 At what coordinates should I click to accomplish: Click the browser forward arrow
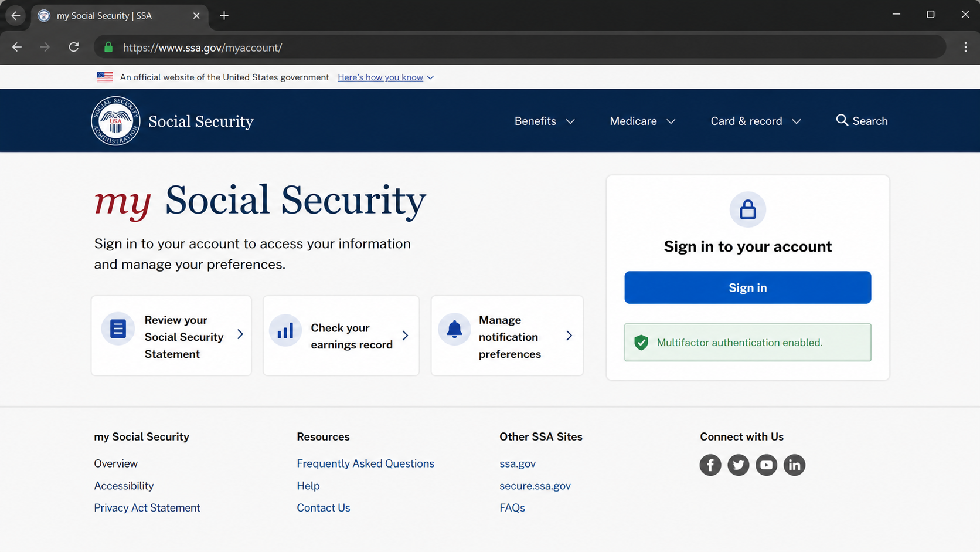coord(45,48)
